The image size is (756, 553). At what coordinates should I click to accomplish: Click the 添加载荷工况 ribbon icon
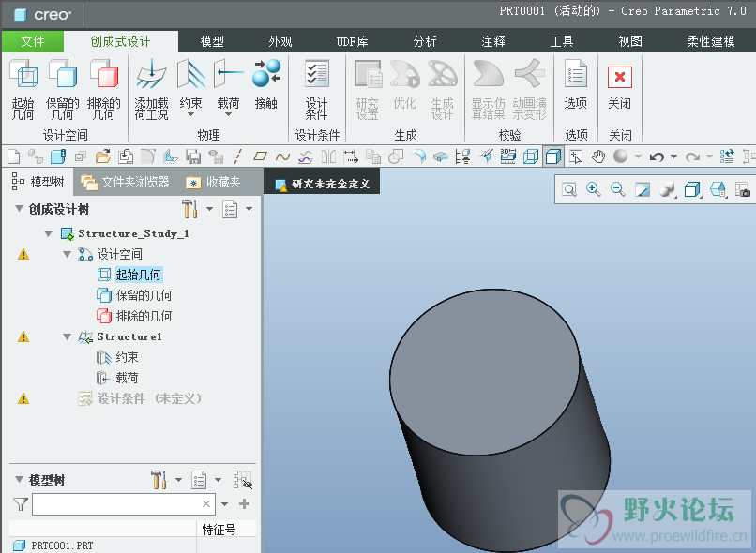tap(151, 74)
